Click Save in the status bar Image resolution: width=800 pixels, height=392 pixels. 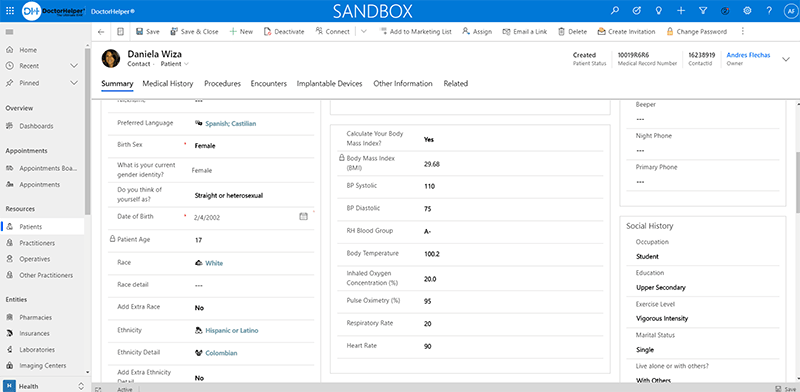[785, 389]
